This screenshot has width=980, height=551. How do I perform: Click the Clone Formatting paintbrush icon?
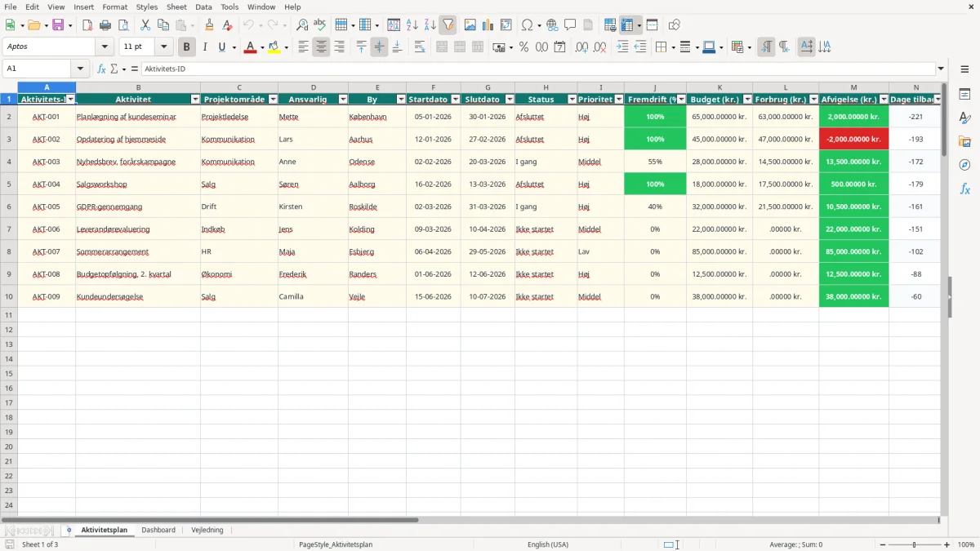point(210,25)
